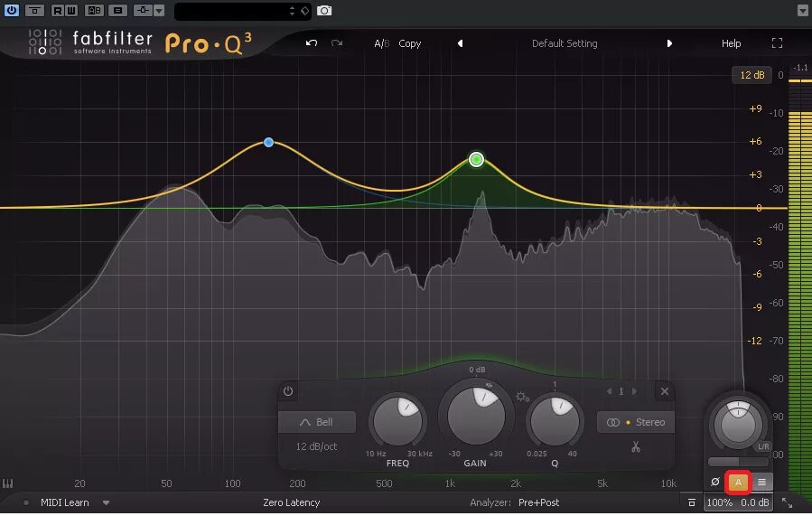Go to previous preset with left arrow
Screen dimensions: 812x516
click(460, 43)
